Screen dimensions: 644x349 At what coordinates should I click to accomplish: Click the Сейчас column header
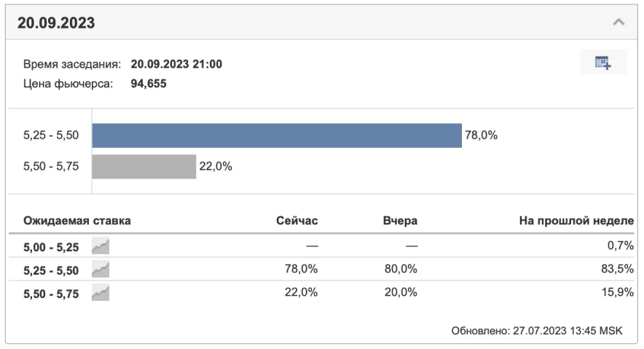click(x=297, y=220)
